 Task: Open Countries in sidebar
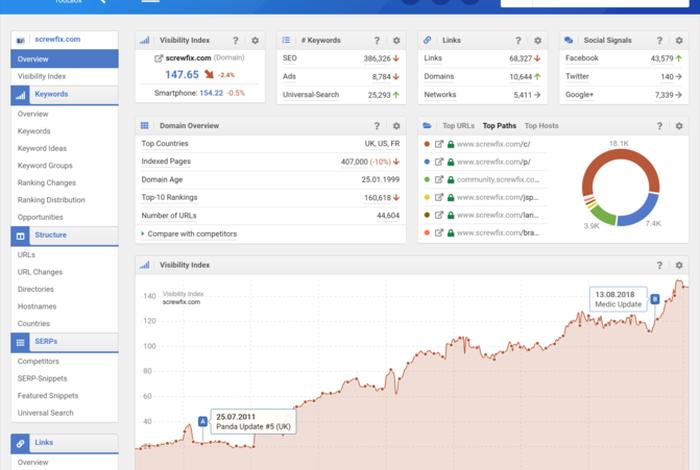pos(34,324)
